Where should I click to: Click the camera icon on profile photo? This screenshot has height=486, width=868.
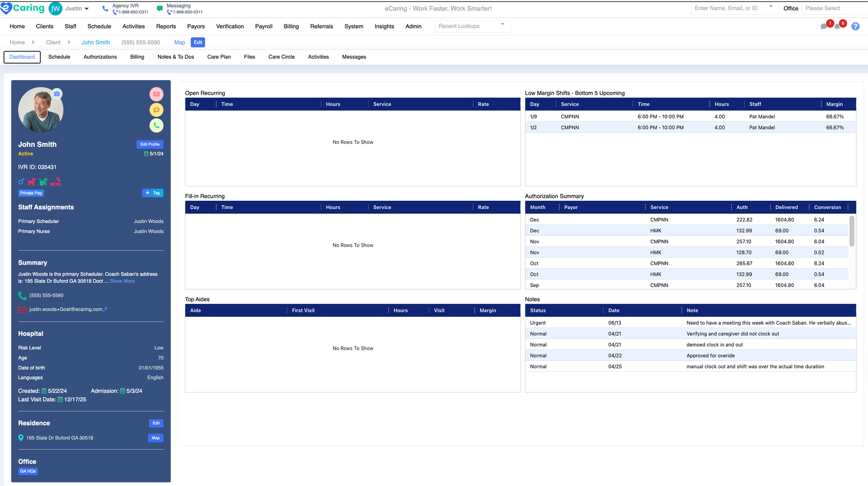coord(57,94)
